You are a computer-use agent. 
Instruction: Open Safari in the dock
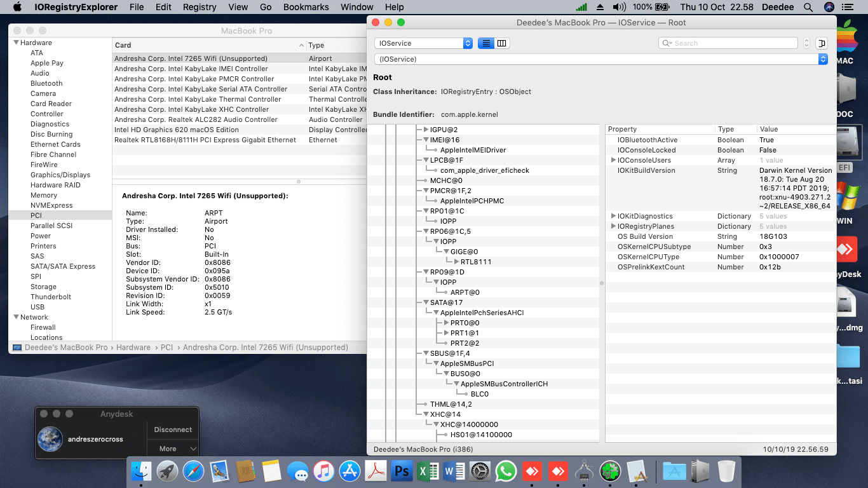[193, 471]
